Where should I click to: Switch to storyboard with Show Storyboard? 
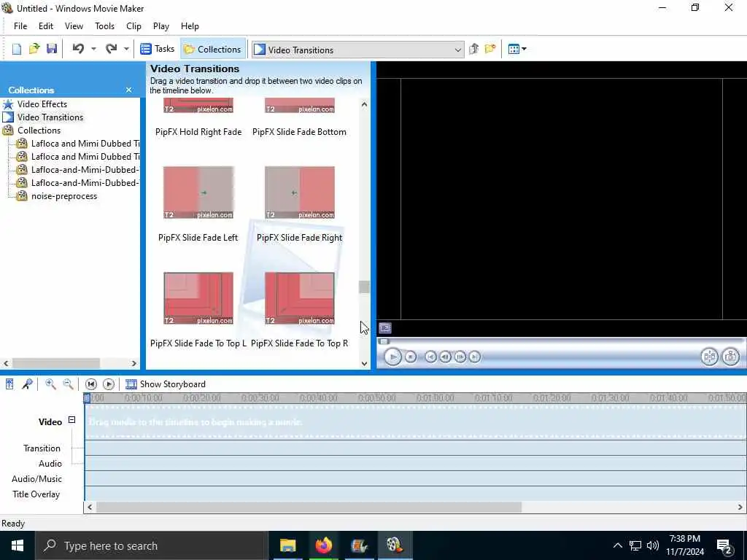click(166, 384)
